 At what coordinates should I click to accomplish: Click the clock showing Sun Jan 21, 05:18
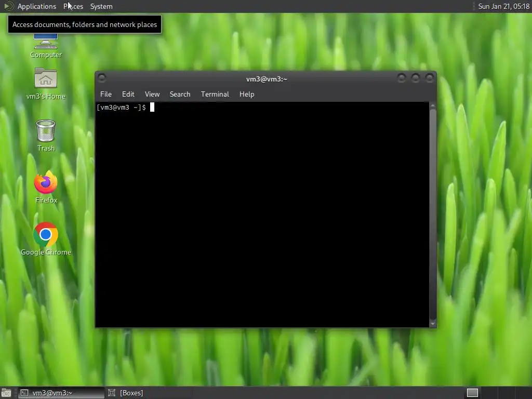click(x=503, y=6)
